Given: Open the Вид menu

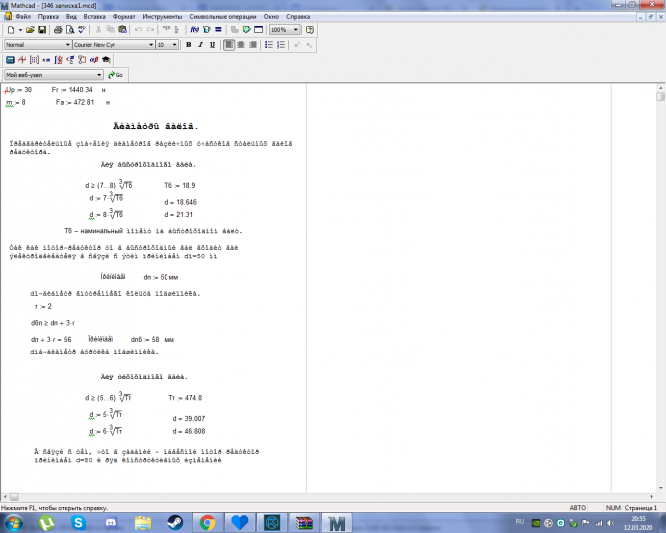Looking at the screenshot, I should pyautogui.click(x=71, y=17).
